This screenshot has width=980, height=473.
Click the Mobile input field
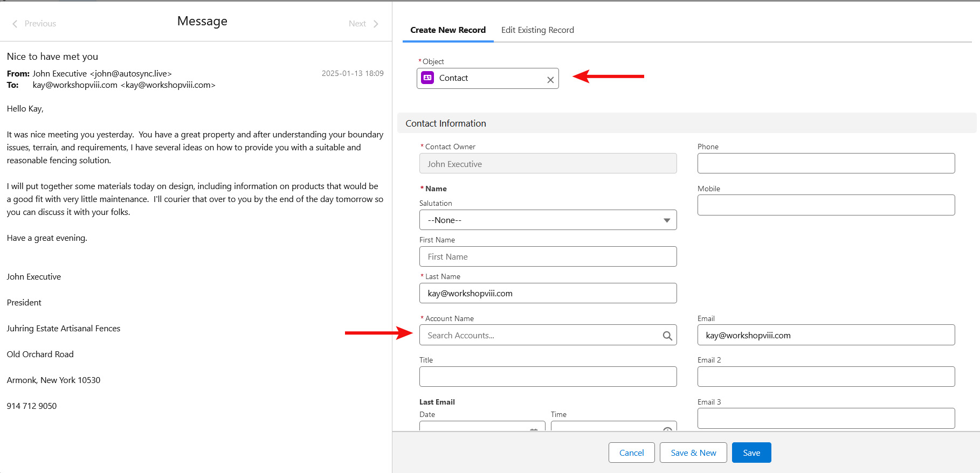pyautogui.click(x=825, y=205)
